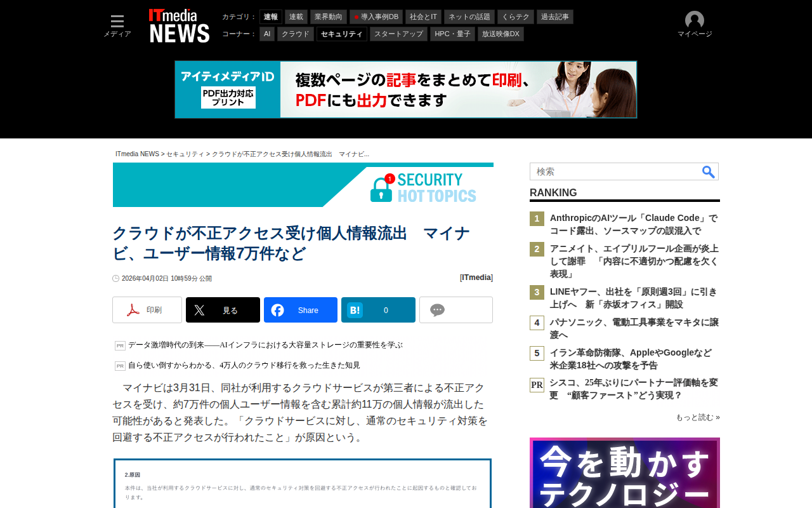Image resolution: width=812 pixels, height=508 pixels.
Task: Open the シスコ PR ranking article
Action: click(634, 389)
